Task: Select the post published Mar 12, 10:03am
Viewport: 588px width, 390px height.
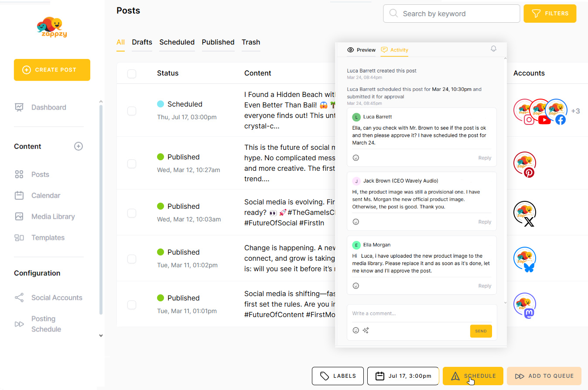Action: pos(132,213)
